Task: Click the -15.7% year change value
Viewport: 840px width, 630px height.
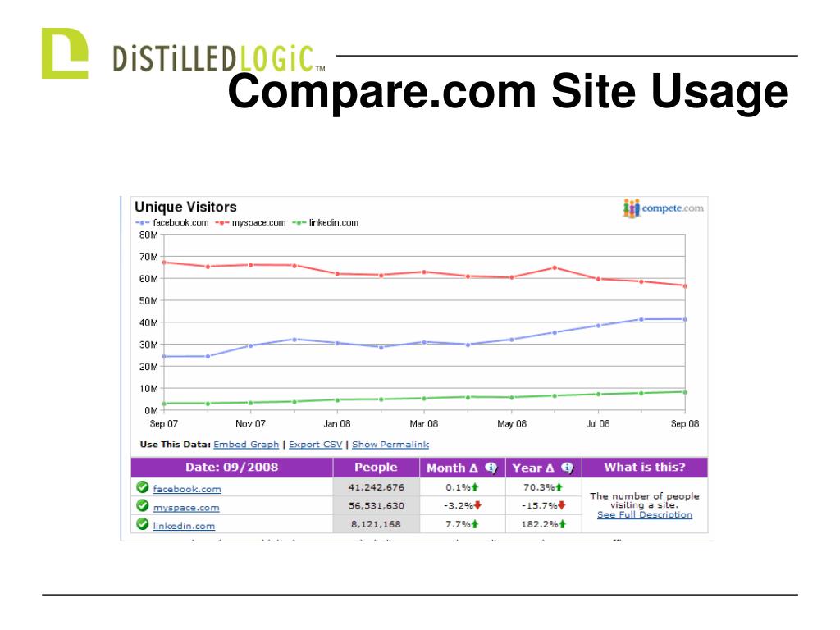Action: (540, 505)
